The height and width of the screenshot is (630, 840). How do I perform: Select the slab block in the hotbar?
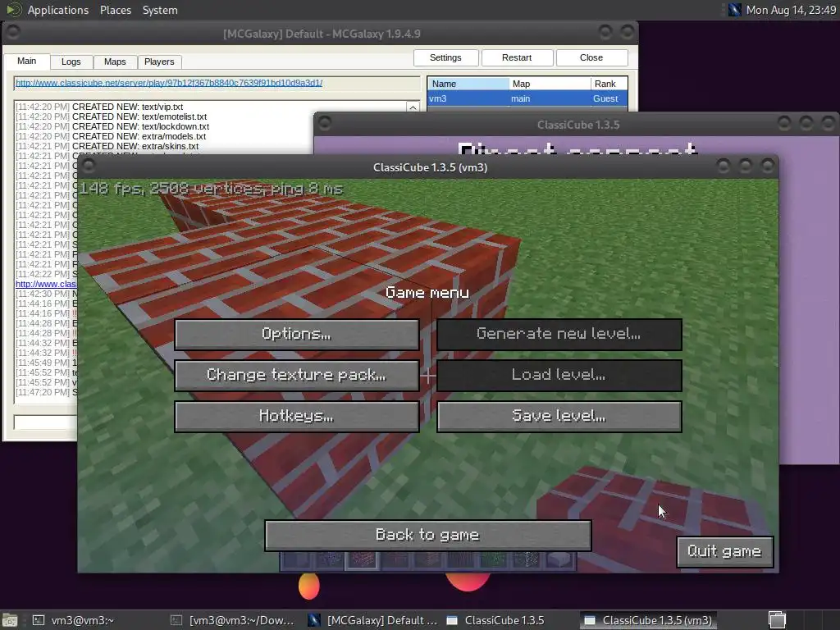pyautogui.click(x=558, y=560)
